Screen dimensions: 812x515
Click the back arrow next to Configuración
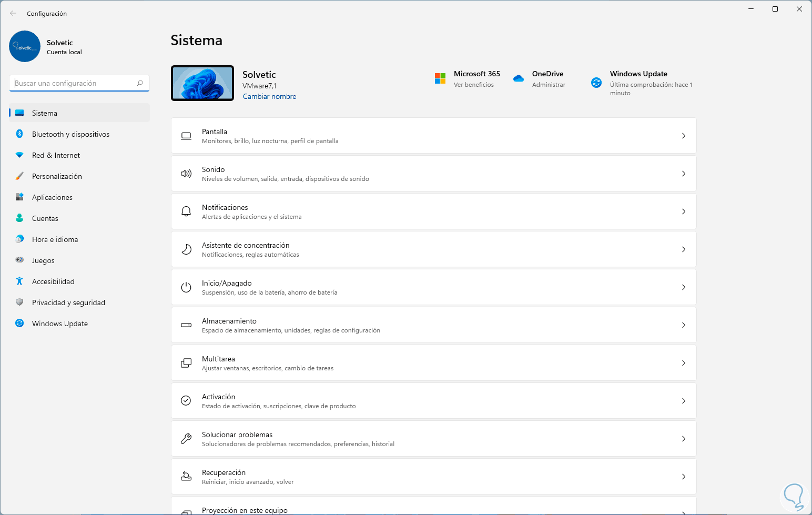tap(13, 14)
